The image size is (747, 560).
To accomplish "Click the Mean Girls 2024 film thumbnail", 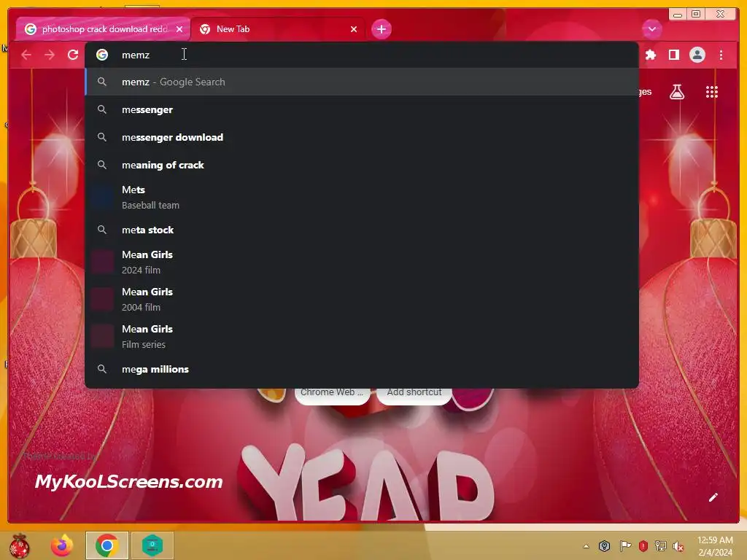I will pos(102,262).
